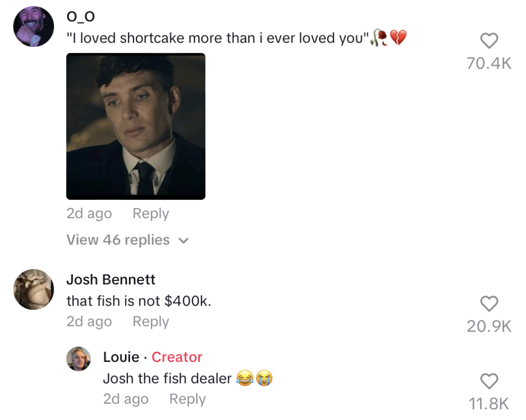Click the chevron beside View 46 replies
The height and width of the screenshot is (420, 526).
(x=184, y=241)
